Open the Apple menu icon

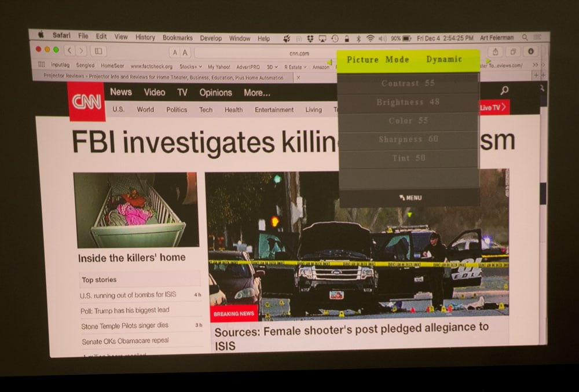click(x=41, y=35)
